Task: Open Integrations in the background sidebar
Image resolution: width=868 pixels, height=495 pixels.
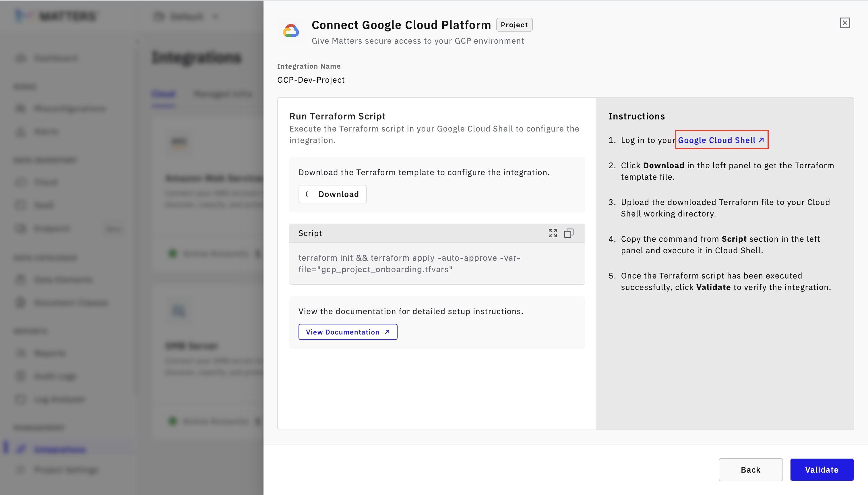Action: (60, 449)
